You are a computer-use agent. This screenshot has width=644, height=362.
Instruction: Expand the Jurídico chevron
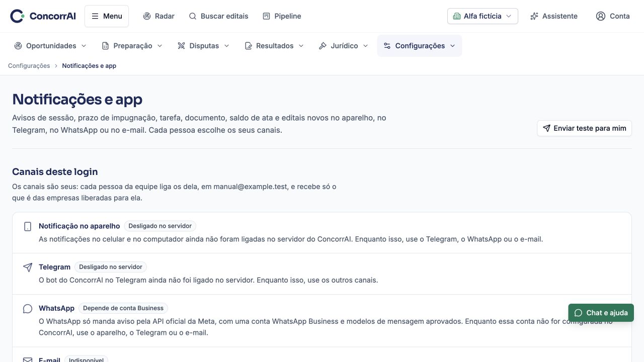(365, 46)
